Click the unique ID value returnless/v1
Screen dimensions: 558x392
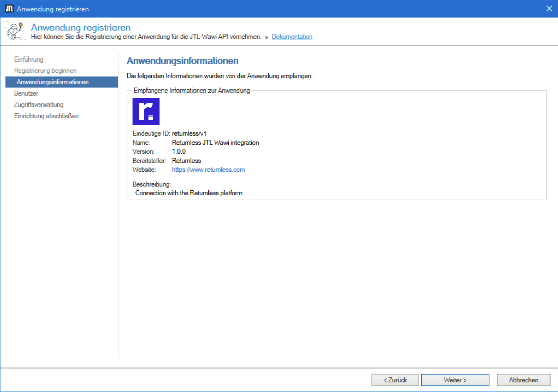189,134
